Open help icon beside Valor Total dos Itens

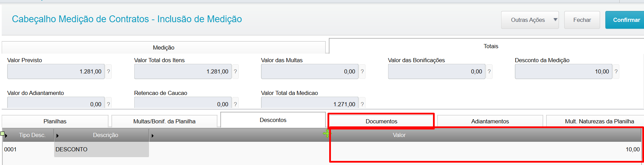[235, 71]
